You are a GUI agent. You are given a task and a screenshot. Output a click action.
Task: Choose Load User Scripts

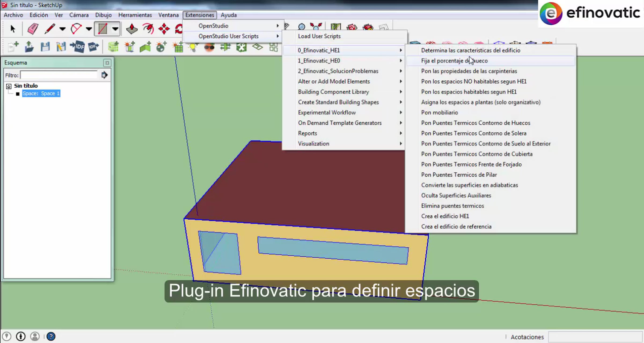coord(345,36)
